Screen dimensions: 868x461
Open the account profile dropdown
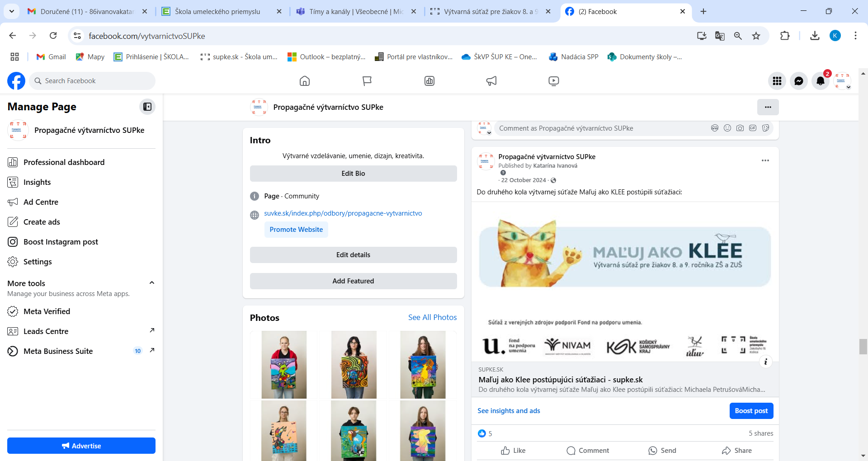click(842, 81)
